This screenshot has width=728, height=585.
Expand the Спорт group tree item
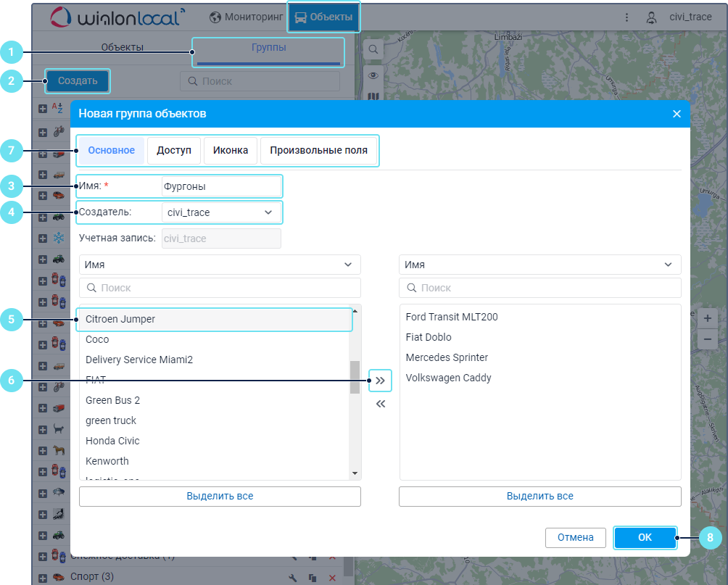pos(43,577)
